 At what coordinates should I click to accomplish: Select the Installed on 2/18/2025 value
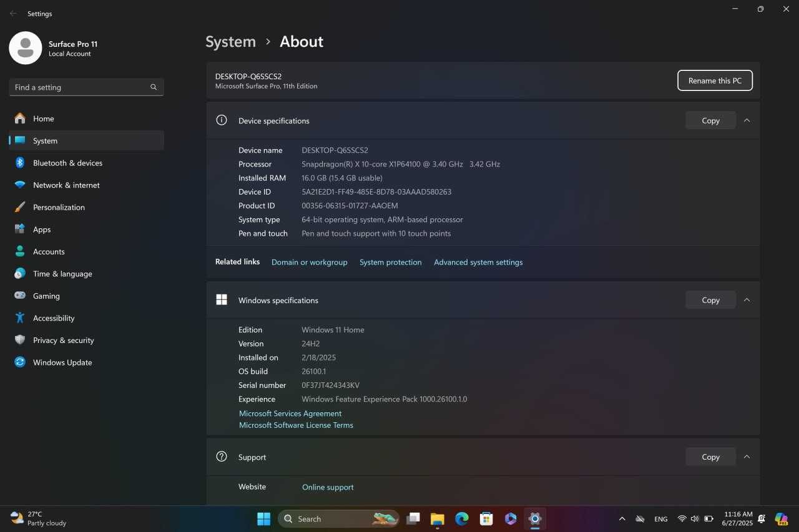pyautogui.click(x=319, y=358)
